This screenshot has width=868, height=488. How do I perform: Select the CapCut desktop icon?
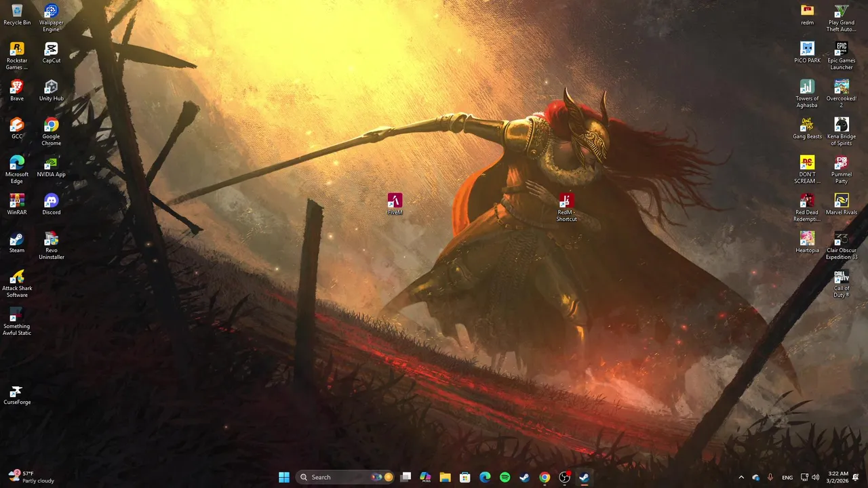(x=52, y=53)
